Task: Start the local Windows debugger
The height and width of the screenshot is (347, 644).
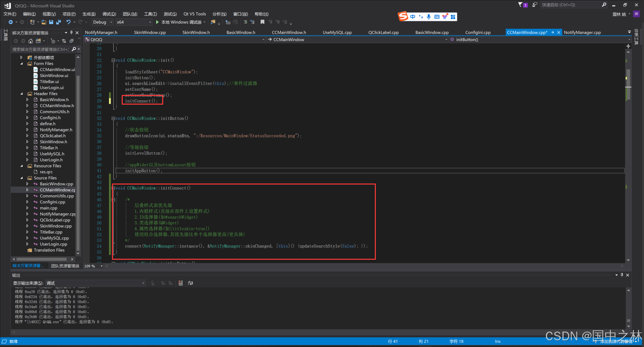Action: pyautogui.click(x=181, y=22)
